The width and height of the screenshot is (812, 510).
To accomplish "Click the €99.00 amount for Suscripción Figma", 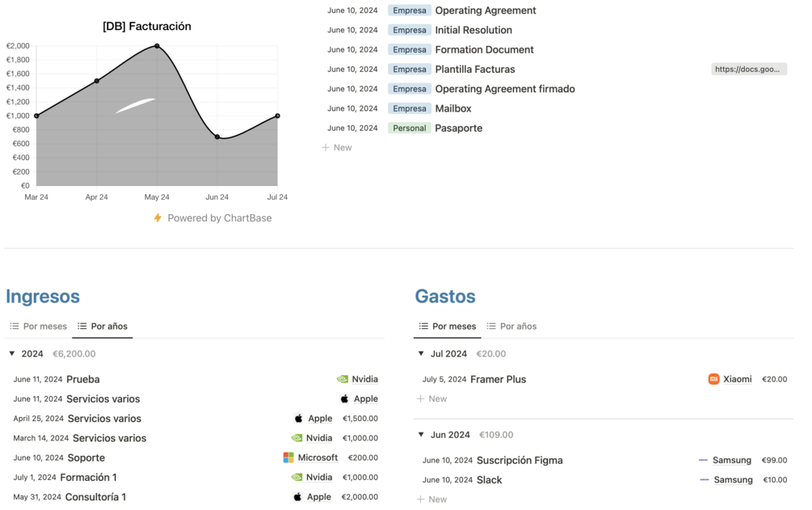I will [774, 460].
